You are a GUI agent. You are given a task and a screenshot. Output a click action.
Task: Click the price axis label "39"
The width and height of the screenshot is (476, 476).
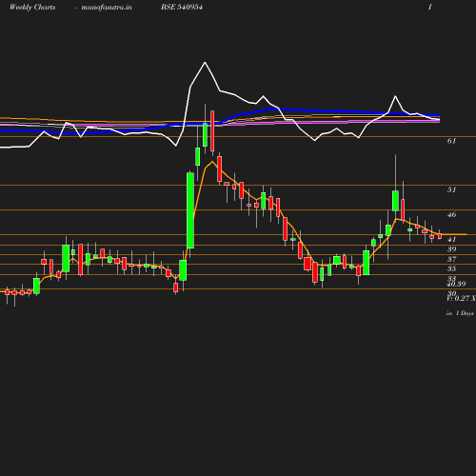(451, 249)
